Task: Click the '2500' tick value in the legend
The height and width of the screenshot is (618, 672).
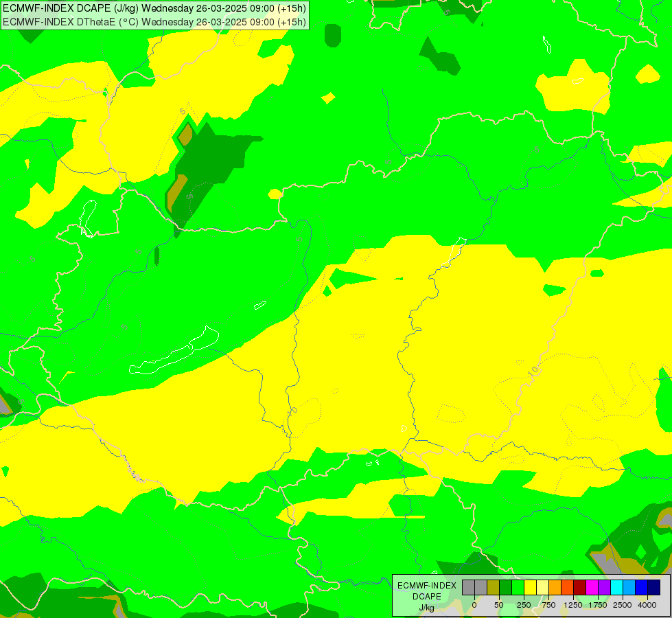Action: (x=623, y=605)
